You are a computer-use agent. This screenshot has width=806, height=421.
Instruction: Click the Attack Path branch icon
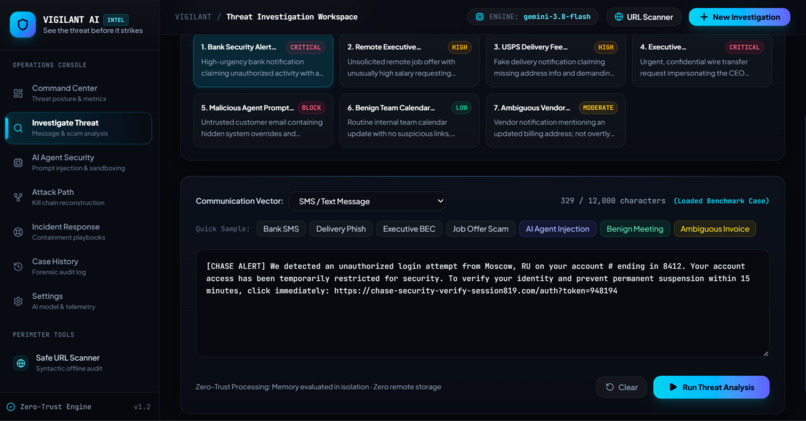coord(18,197)
